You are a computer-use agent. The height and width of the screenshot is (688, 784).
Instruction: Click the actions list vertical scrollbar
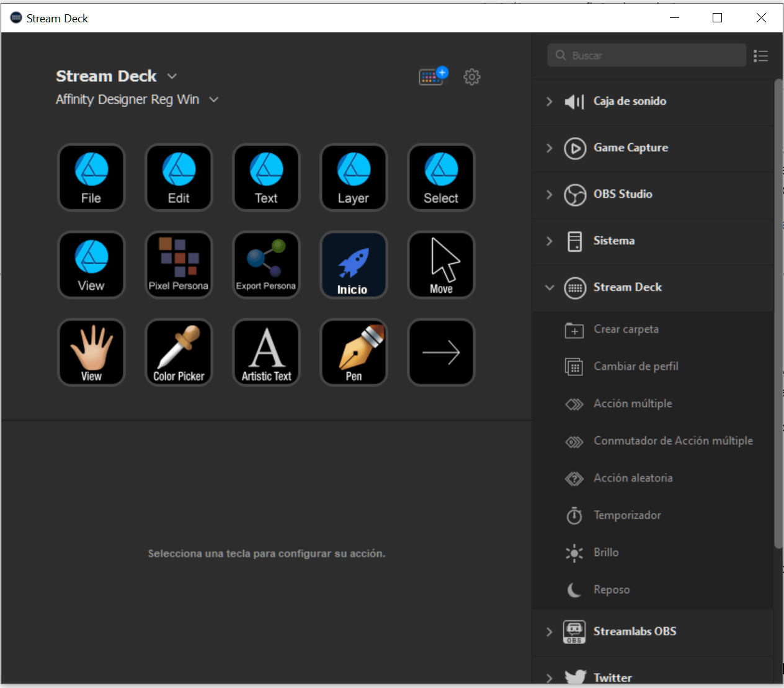pyautogui.click(x=778, y=313)
